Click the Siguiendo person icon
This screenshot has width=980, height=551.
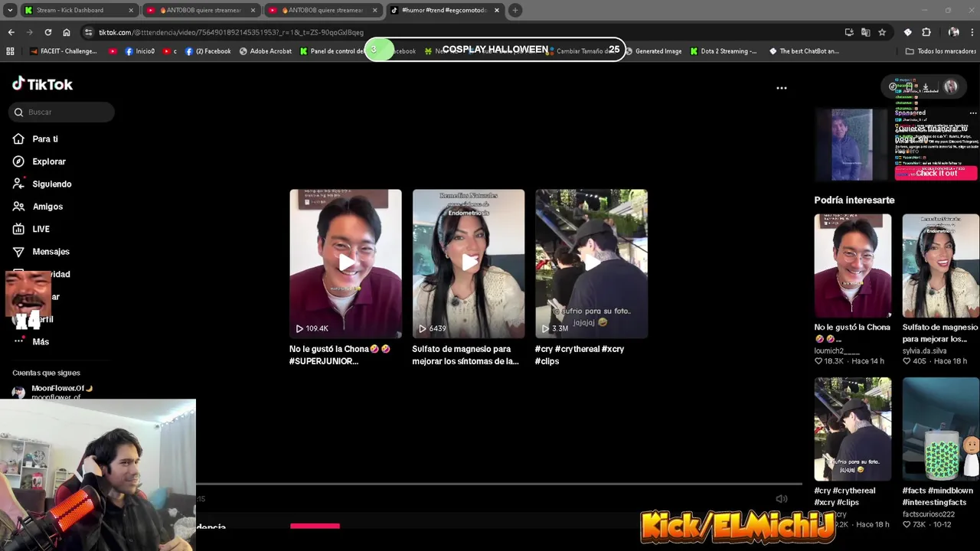click(x=18, y=184)
